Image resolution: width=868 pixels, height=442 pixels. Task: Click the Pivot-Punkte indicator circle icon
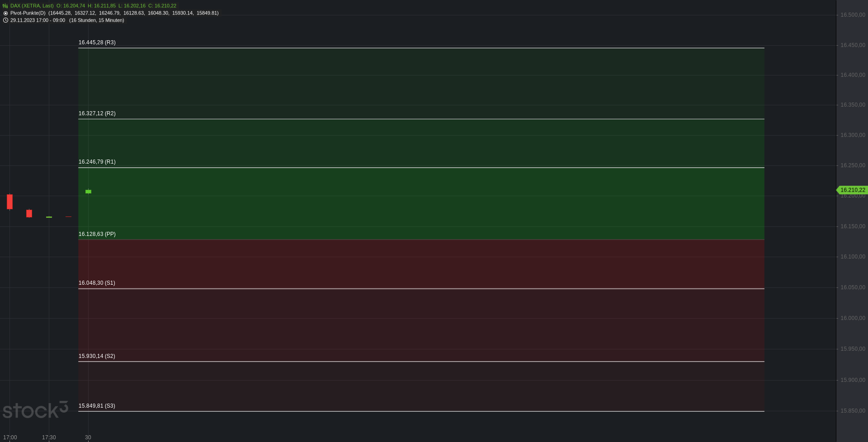(x=5, y=13)
